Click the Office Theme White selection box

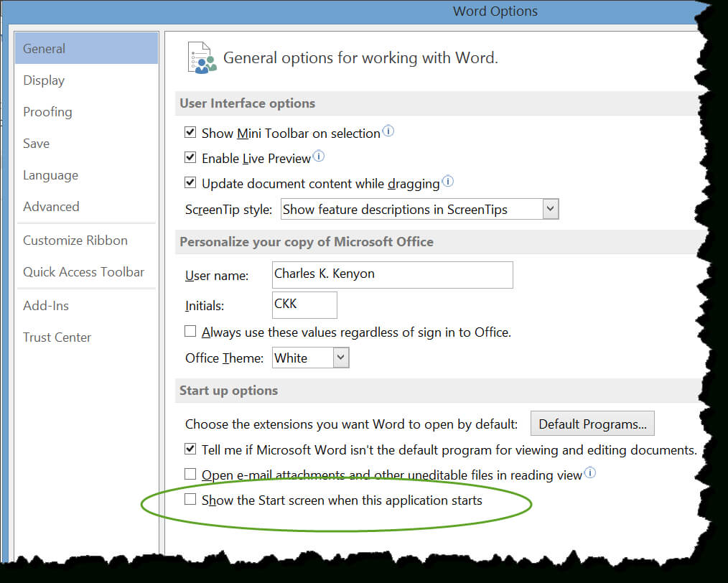coord(303,358)
